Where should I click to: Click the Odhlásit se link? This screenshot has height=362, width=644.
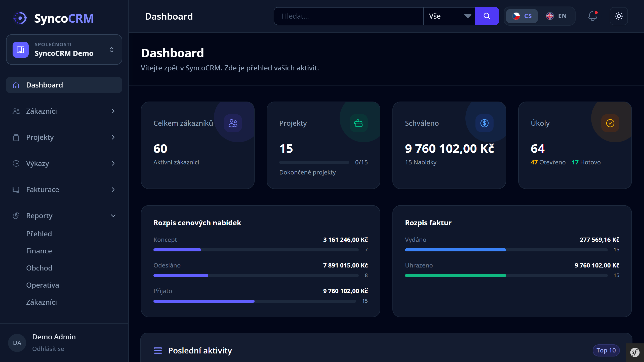click(x=48, y=349)
